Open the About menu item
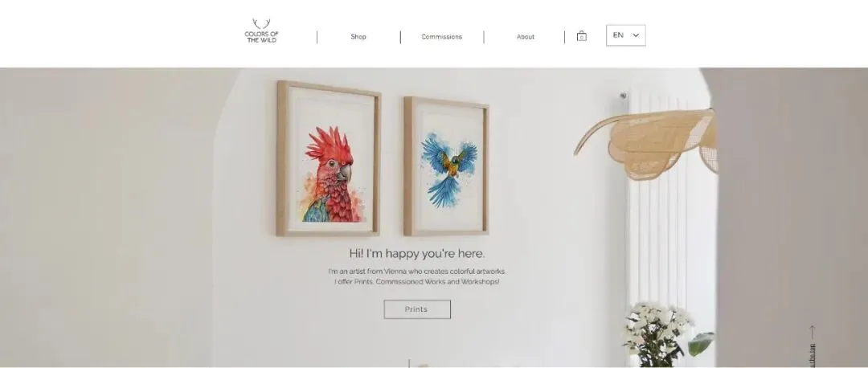This screenshot has height=368, width=868. (526, 37)
